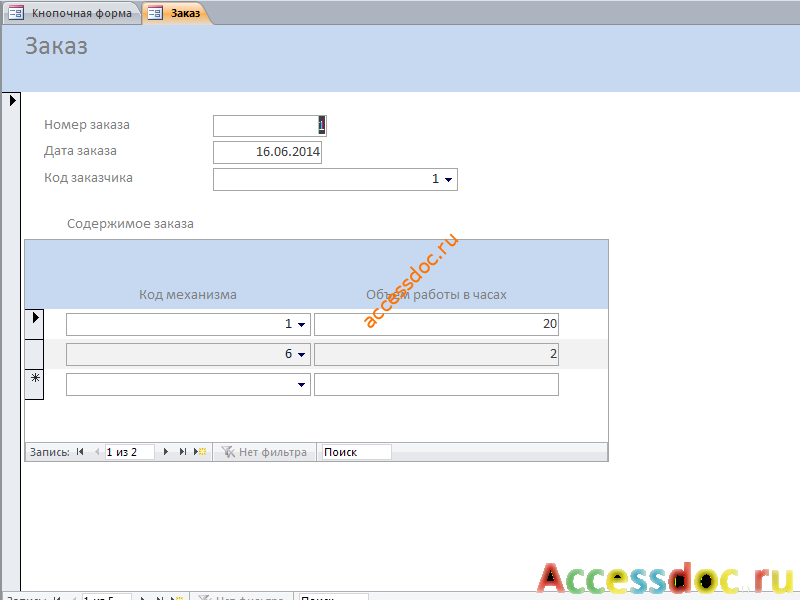This screenshot has width=800, height=600.
Task: Click the 'Нет фильтра' filter indicator in subform
Action: (x=264, y=452)
